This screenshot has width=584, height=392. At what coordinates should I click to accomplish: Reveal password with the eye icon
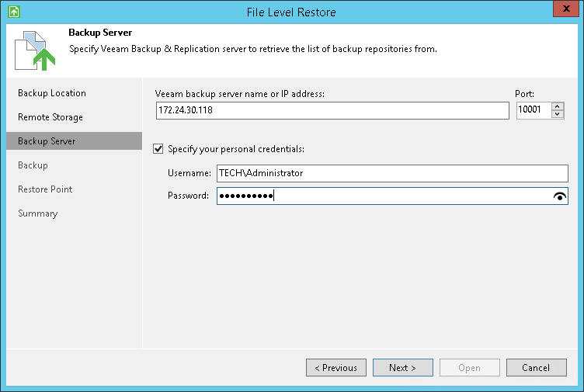[559, 196]
